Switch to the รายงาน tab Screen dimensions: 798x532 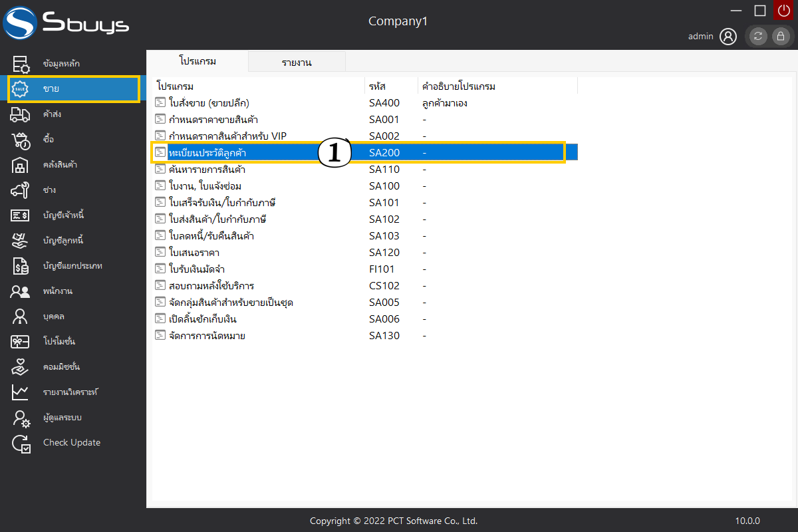[297, 63]
